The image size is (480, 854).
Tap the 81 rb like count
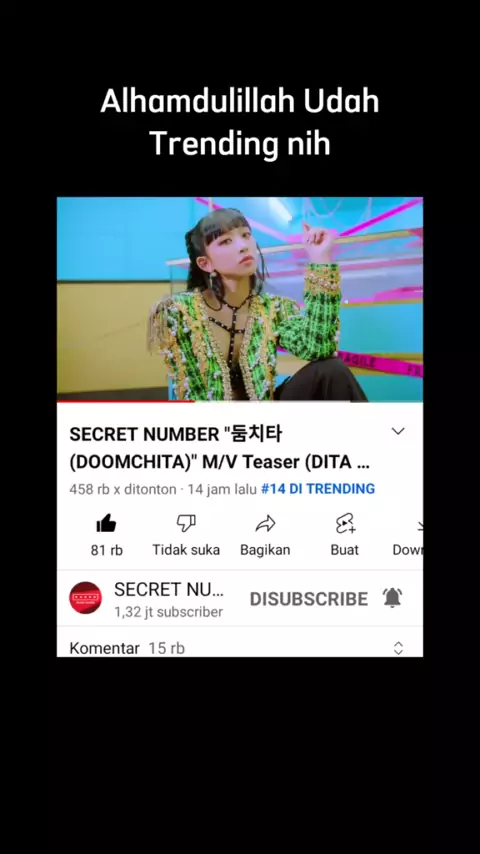(x=106, y=550)
